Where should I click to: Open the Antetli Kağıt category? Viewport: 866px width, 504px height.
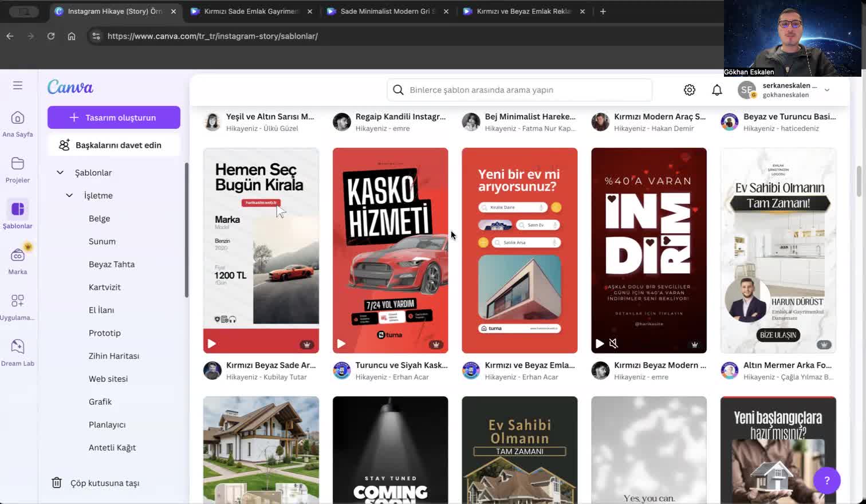click(x=112, y=447)
